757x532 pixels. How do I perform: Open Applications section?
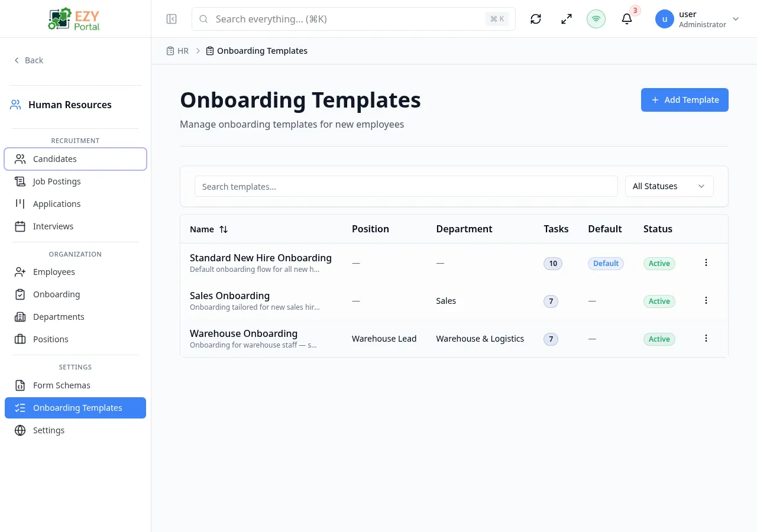coord(75,204)
